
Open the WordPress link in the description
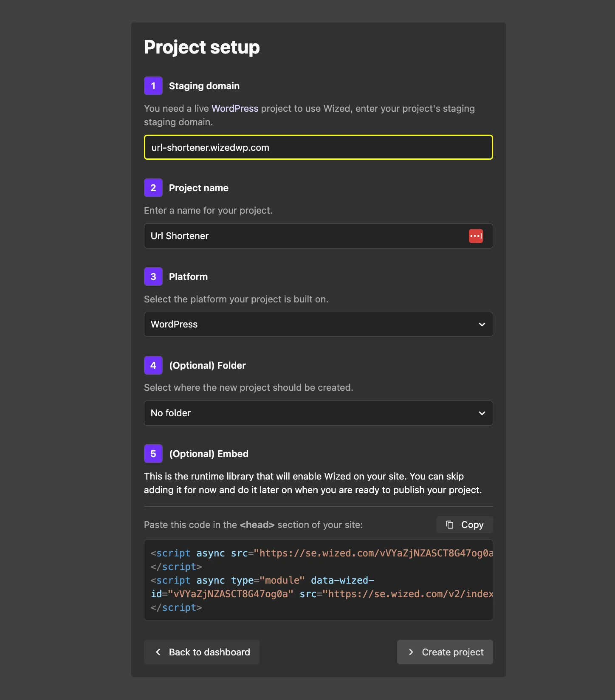tap(234, 109)
